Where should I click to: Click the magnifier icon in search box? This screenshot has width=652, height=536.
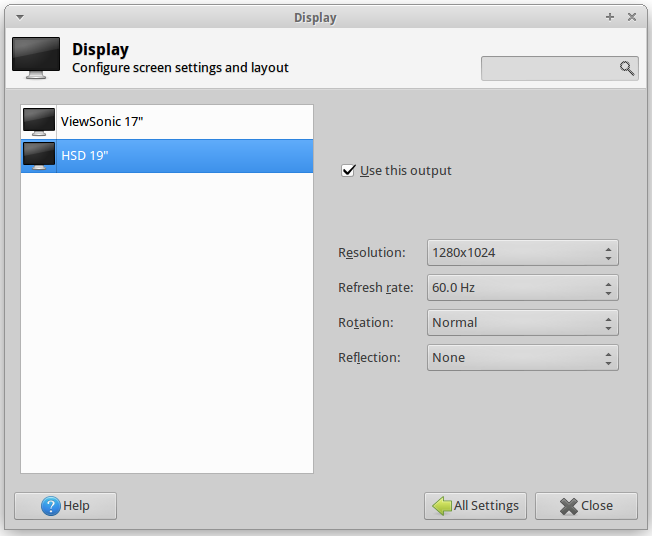(627, 68)
